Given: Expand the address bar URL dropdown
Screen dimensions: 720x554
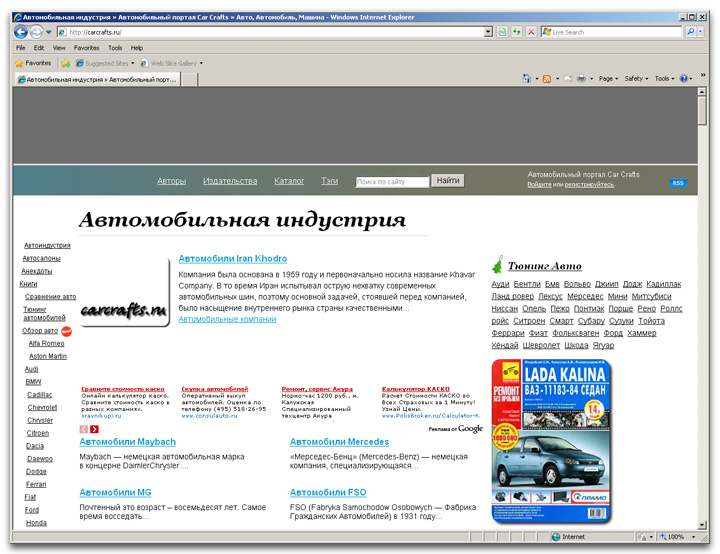Looking at the screenshot, I should point(488,32).
